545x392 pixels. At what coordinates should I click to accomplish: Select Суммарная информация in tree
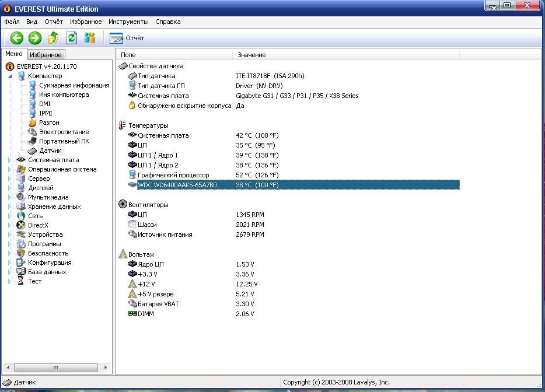(x=74, y=86)
